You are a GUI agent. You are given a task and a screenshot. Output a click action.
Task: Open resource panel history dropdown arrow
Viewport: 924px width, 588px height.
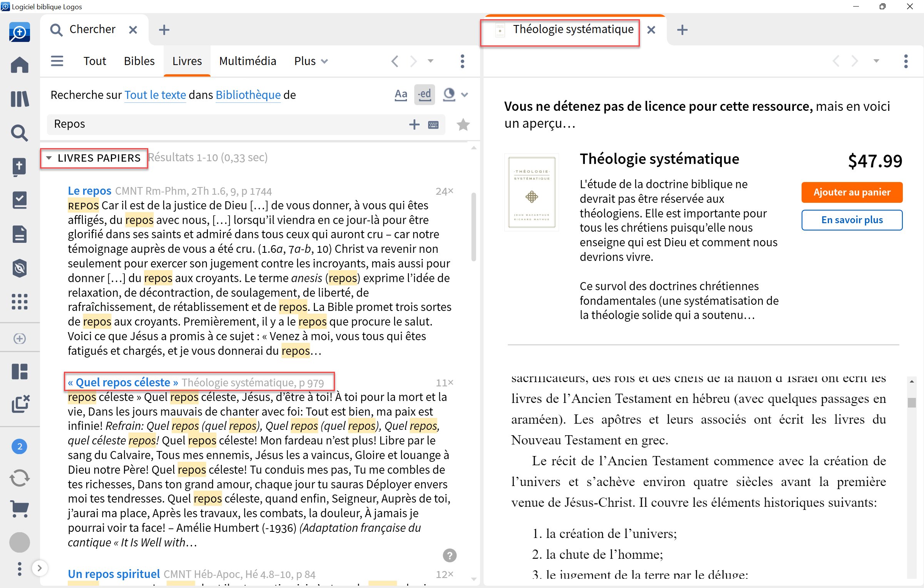pyautogui.click(x=876, y=61)
